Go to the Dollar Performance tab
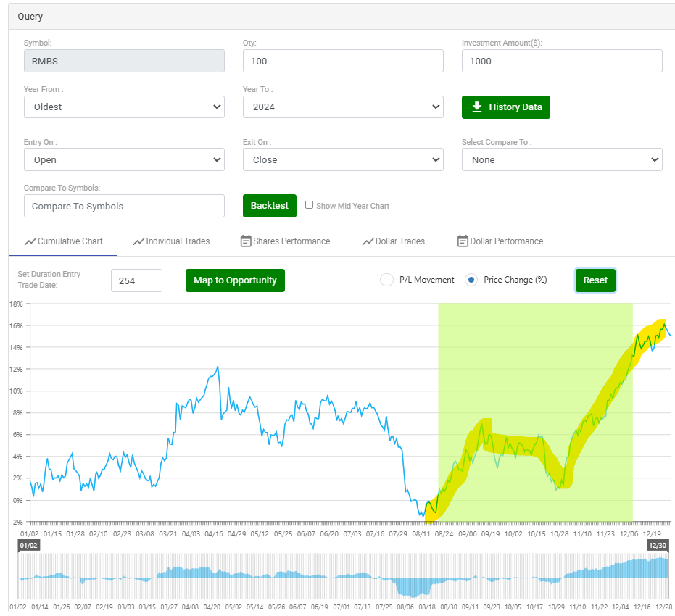Screen dimensions: 675x616 500,241
